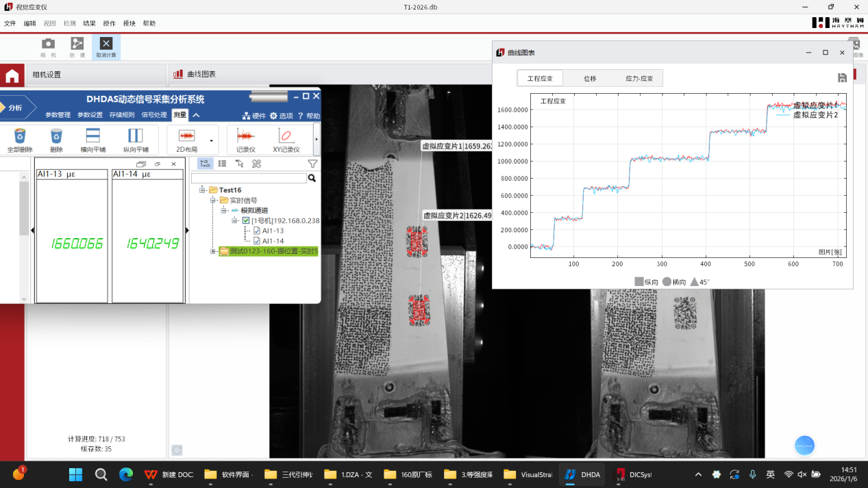The image size is (868, 488).
Task: Click the red home icon in sidebar
Action: 12,76
